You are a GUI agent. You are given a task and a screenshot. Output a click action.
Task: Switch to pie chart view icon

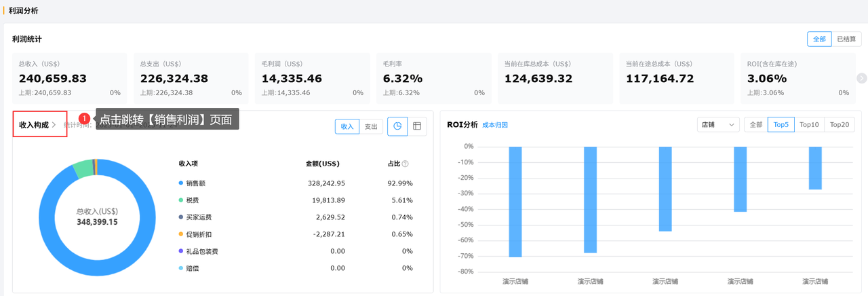[397, 126]
